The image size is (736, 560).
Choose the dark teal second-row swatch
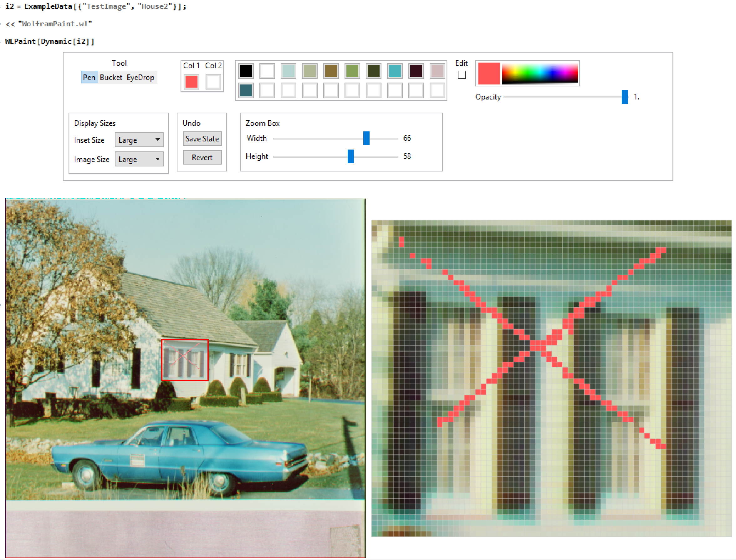246,90
